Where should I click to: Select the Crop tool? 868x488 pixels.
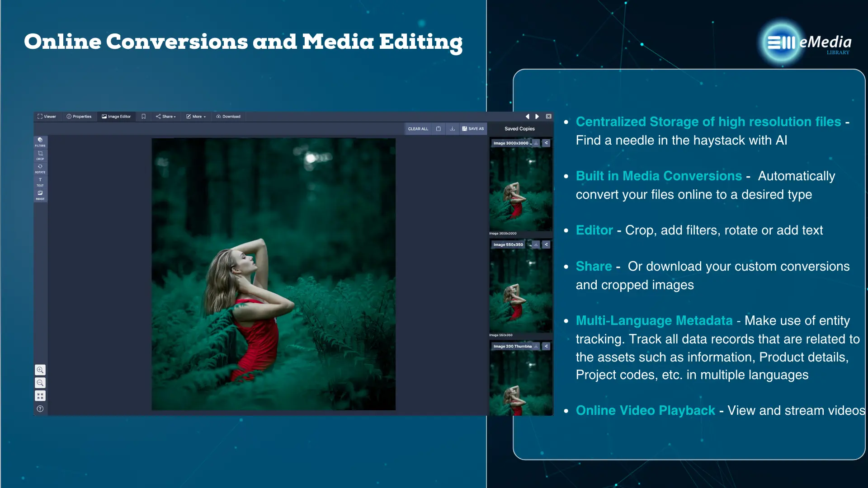click(x=40, y=155)
